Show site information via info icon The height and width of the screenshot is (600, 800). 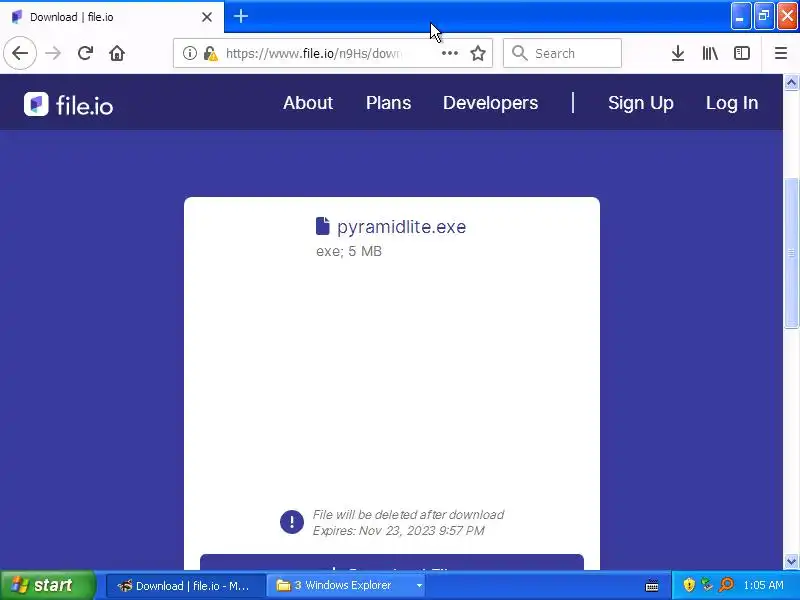click(x=189, y=53)
